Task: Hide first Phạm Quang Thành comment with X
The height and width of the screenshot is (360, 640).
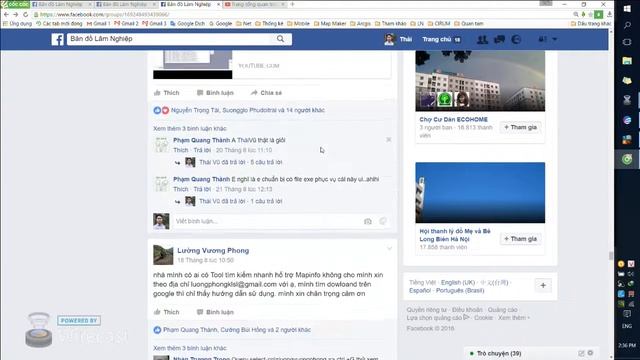Action: (x=389, y=140)
